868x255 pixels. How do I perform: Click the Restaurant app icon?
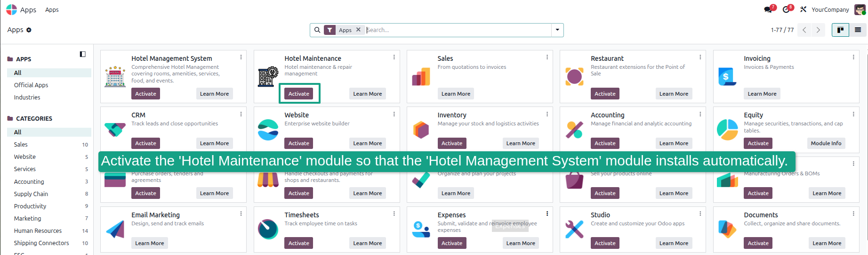[574, 76]
